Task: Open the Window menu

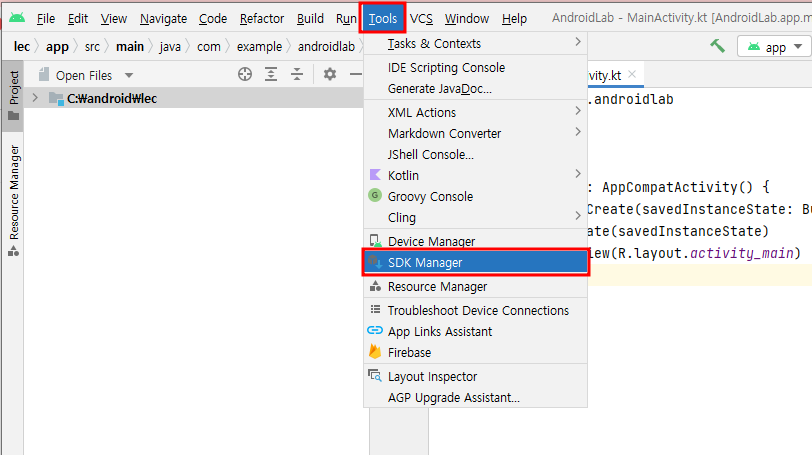Action: [x=467, y=19]
